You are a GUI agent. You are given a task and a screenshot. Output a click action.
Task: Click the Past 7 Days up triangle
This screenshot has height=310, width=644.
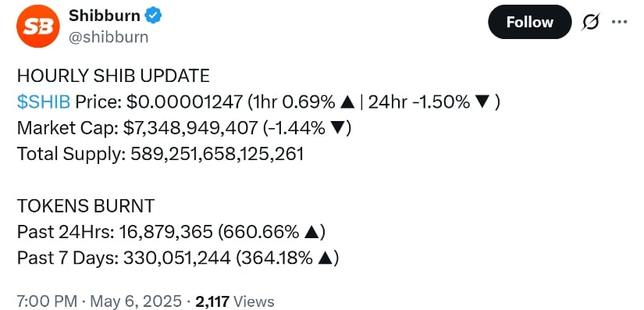pos(325,258)
